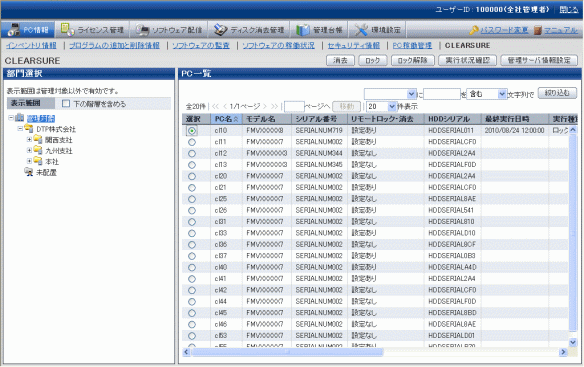Open インベントリ情報 link
584x367 pixels.
pos(31,45)
